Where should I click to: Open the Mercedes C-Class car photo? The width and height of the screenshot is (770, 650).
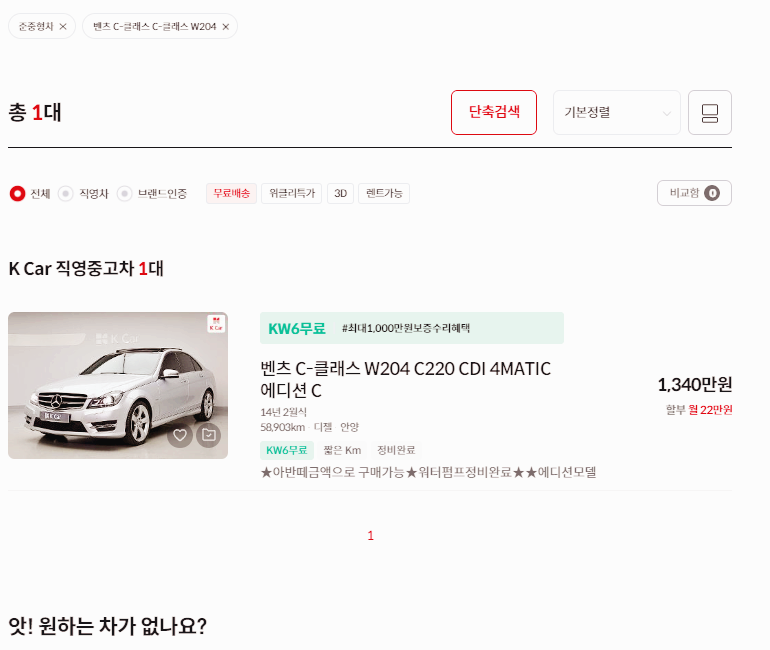point(118,385)
